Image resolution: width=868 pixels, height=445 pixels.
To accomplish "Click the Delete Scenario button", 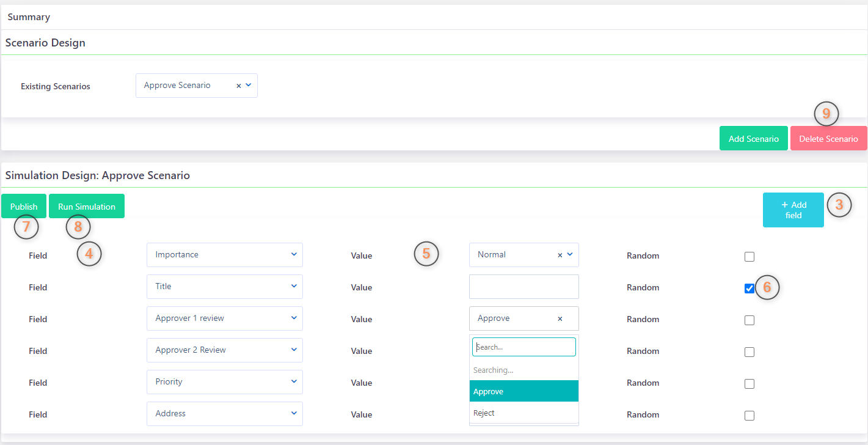I will coord(829,139).
